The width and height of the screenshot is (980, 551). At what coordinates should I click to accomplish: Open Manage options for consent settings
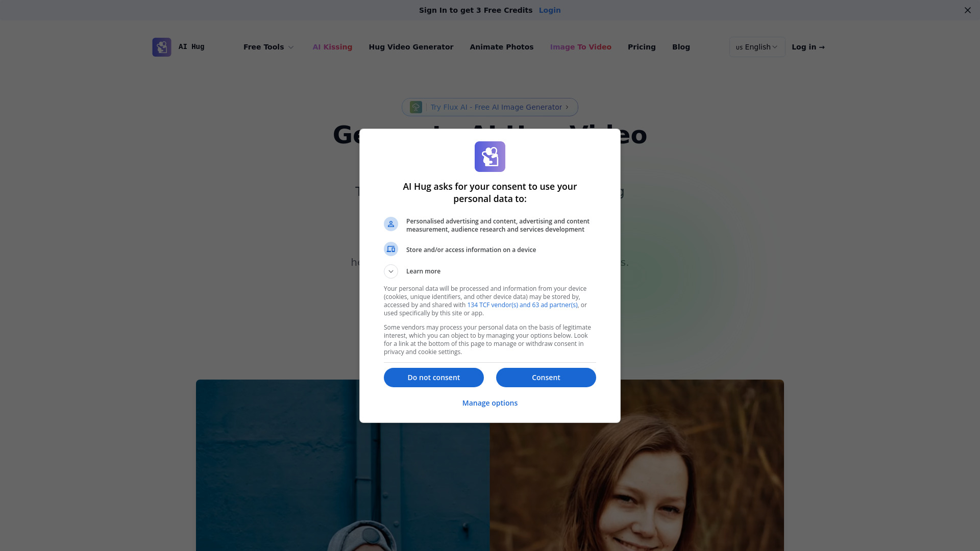point(490,403)
